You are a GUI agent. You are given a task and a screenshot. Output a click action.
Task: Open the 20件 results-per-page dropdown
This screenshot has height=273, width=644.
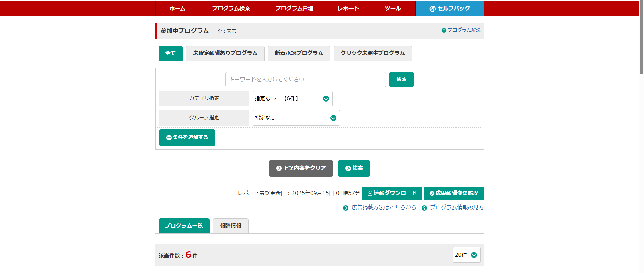tap(466, 255)
